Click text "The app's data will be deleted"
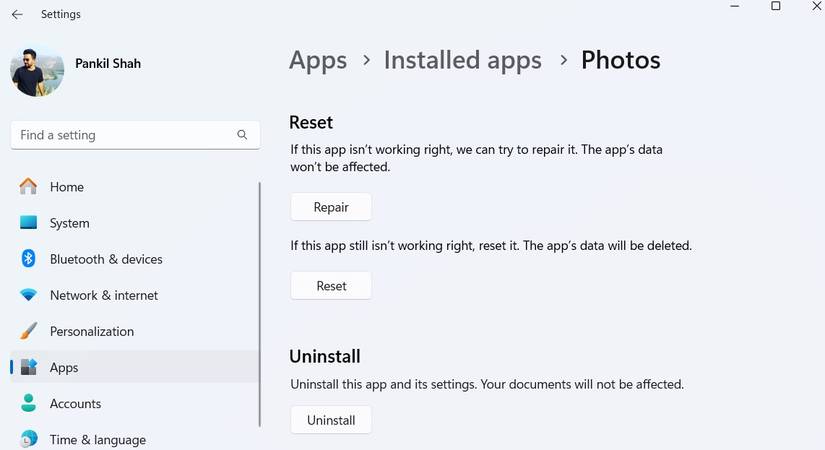Screen dimensions: 825x450 (608, 246)
